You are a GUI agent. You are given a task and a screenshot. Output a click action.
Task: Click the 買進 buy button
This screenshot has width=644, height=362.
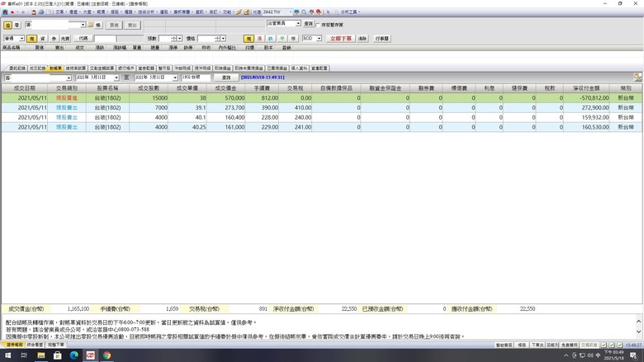(114, 25)
